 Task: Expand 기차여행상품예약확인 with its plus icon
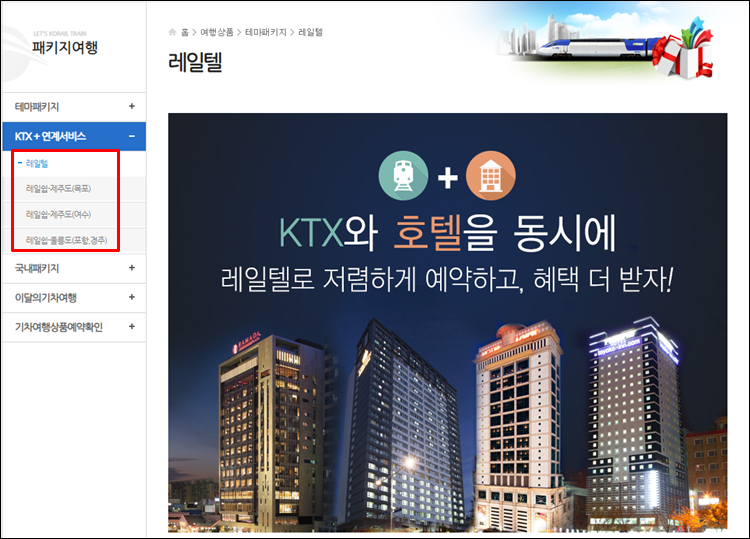click(x=132, y=327)
